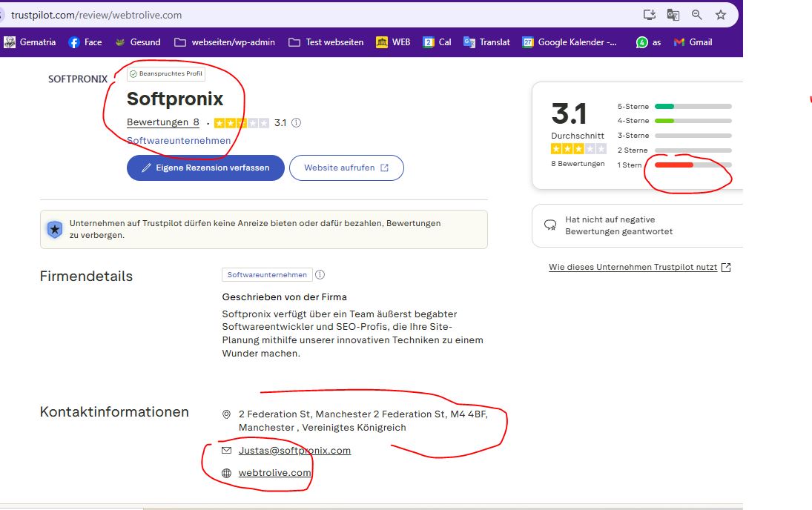Click Eigene Rezension verfassen button
This screenshot has height=510, width=812.
[x=205, y=168]
